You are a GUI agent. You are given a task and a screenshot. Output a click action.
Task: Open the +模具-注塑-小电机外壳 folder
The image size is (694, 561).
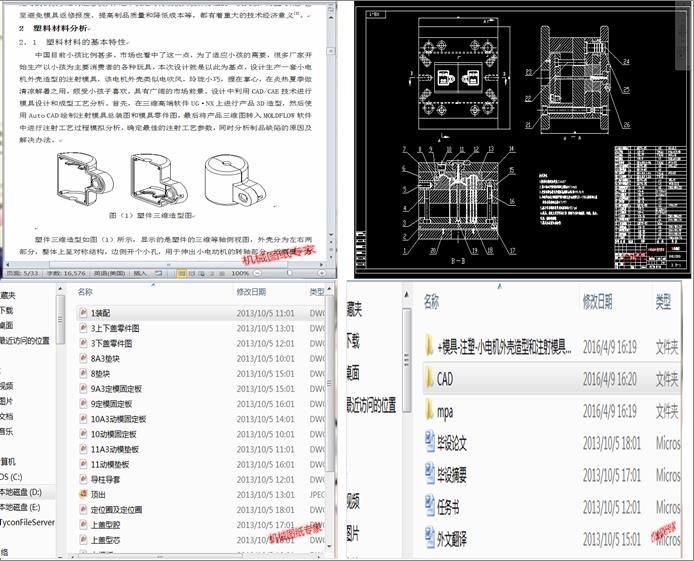tap(504, 347)
